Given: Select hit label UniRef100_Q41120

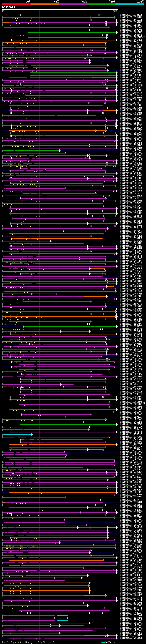Looking at the screenshot, I should [x=131, y=371].
